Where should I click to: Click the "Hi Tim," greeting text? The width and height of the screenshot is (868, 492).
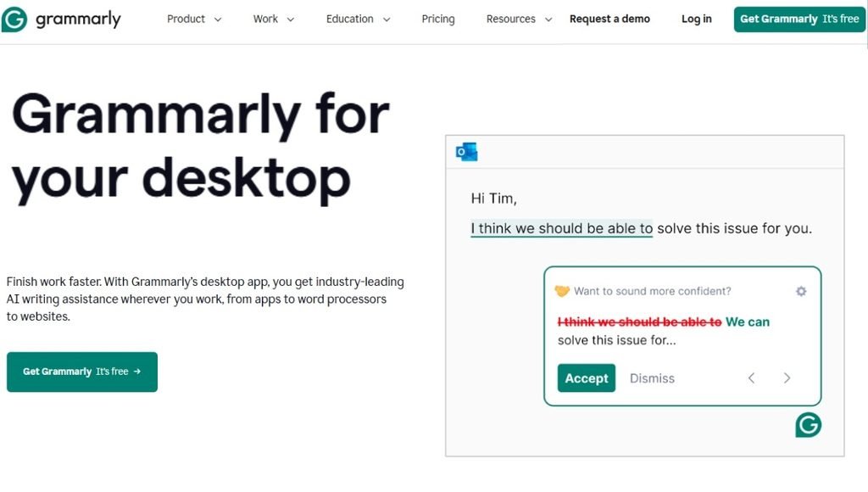pos(494,198)
